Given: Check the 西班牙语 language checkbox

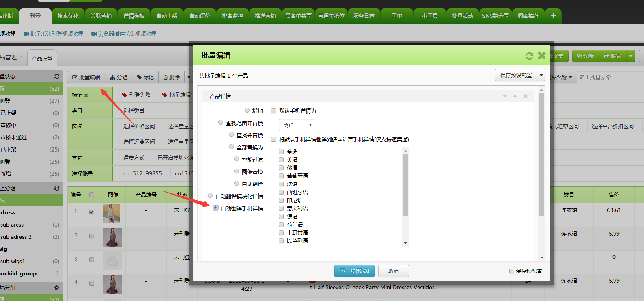Looking at the screenshot, I should 281,192.
